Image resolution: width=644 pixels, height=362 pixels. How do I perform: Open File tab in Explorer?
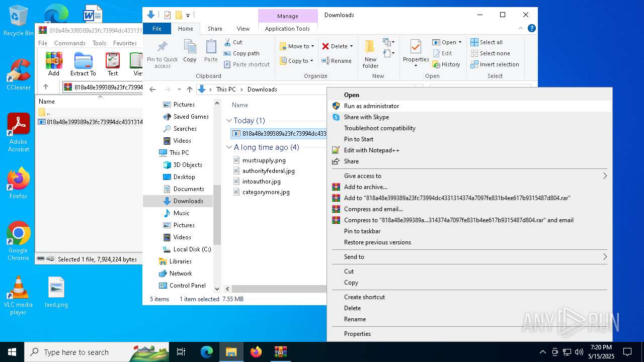157,29
